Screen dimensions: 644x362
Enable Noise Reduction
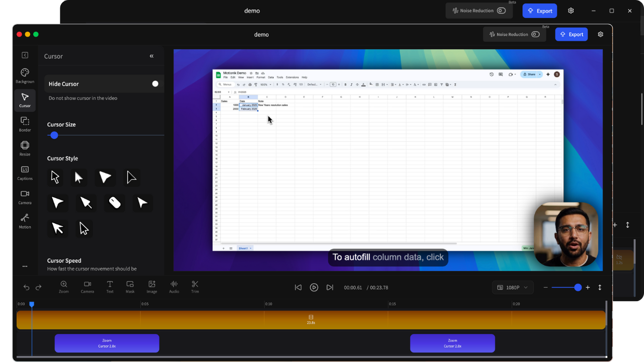[x=536, y=34]
